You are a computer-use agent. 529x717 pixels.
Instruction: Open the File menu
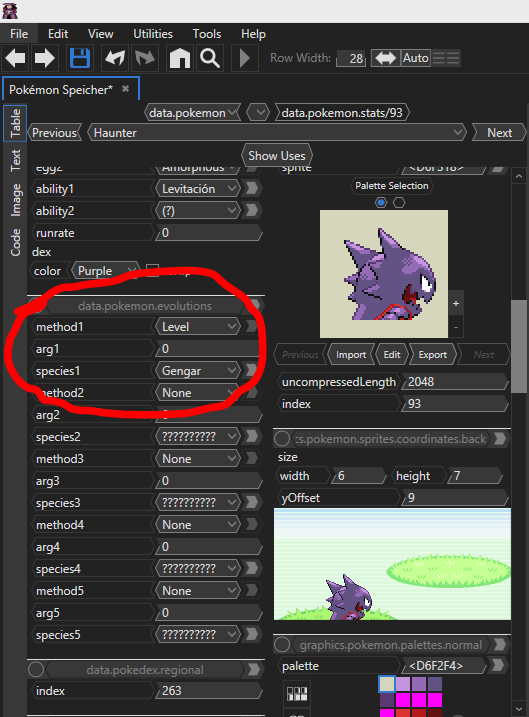pyautogui.click(x=19, y=34)
